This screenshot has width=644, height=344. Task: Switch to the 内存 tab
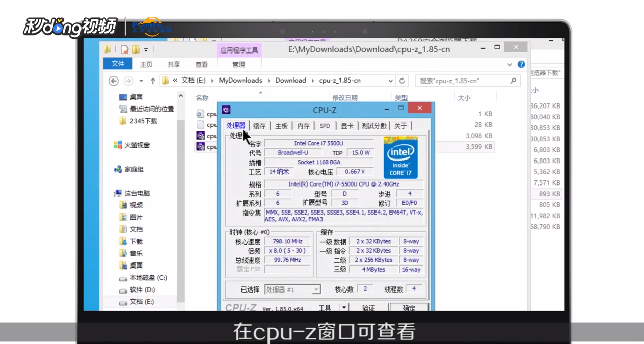click(x=303, y=126)
